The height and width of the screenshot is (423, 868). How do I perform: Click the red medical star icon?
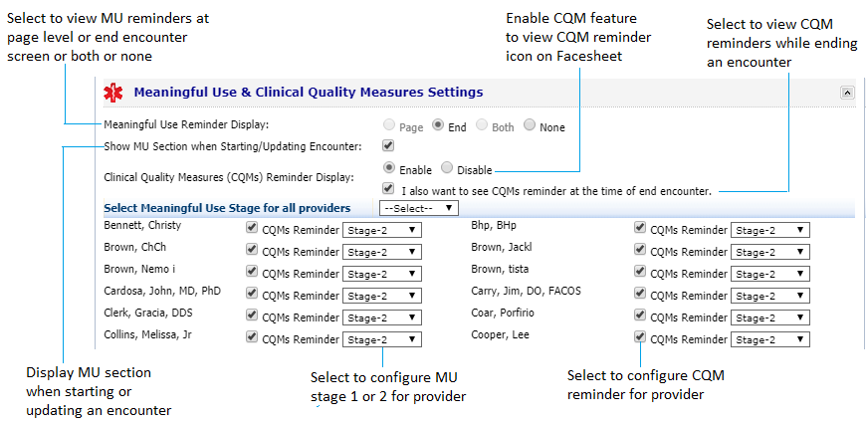[114, 94]
